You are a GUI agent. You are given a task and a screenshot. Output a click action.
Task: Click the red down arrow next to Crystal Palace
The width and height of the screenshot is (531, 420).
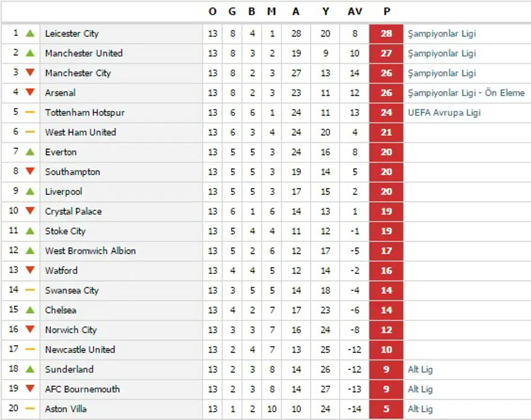(30, 211)
